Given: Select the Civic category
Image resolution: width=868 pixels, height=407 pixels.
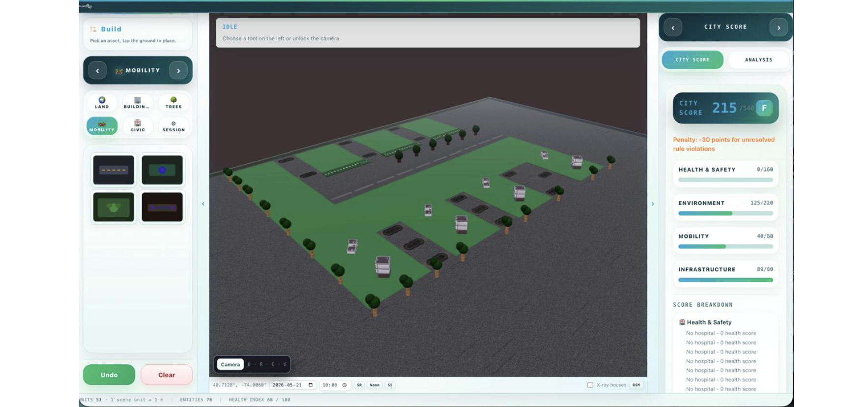Looking at the screenshot, I should tap(137, 126).
